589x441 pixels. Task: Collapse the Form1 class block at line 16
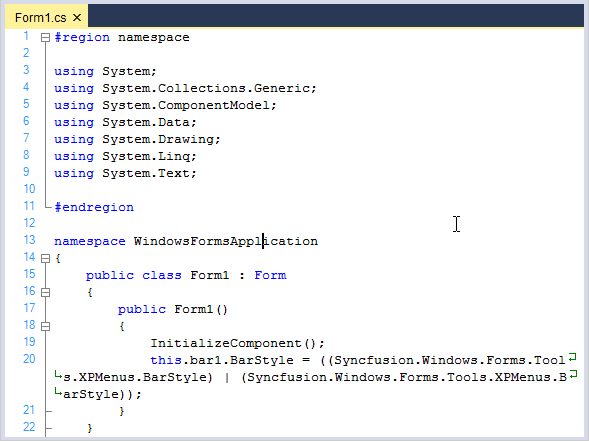tap(45, 292)
